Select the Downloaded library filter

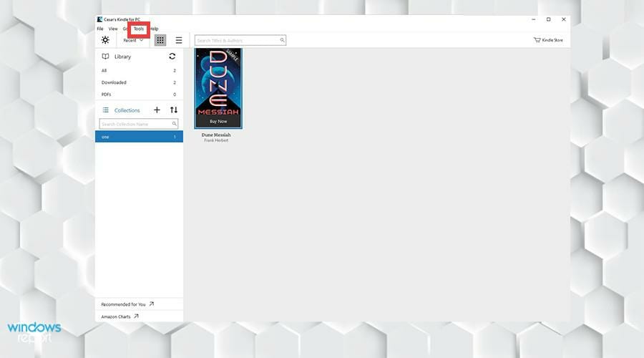tap(139, 82)
